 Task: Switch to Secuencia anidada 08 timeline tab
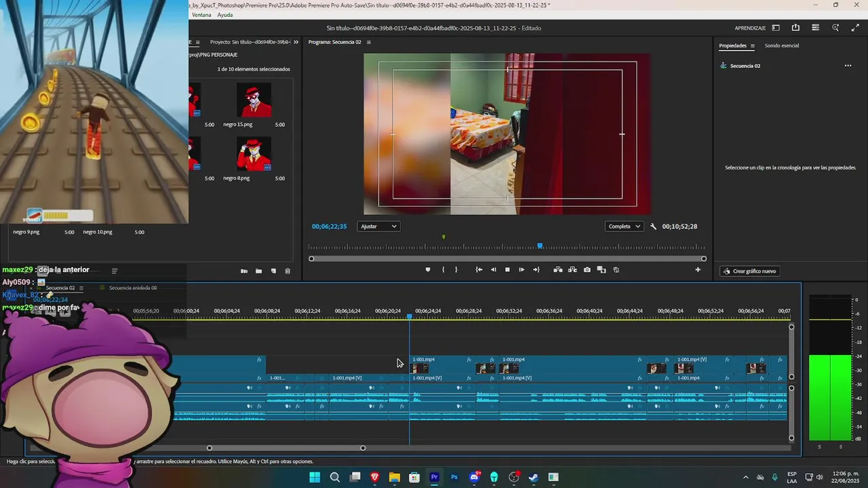pyautogui.click(x=133, y=288)
